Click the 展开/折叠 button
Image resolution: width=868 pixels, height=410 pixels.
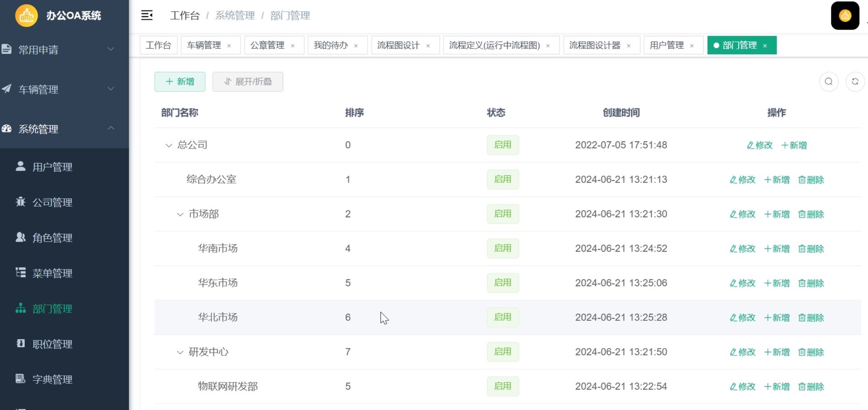coord(248,82)
